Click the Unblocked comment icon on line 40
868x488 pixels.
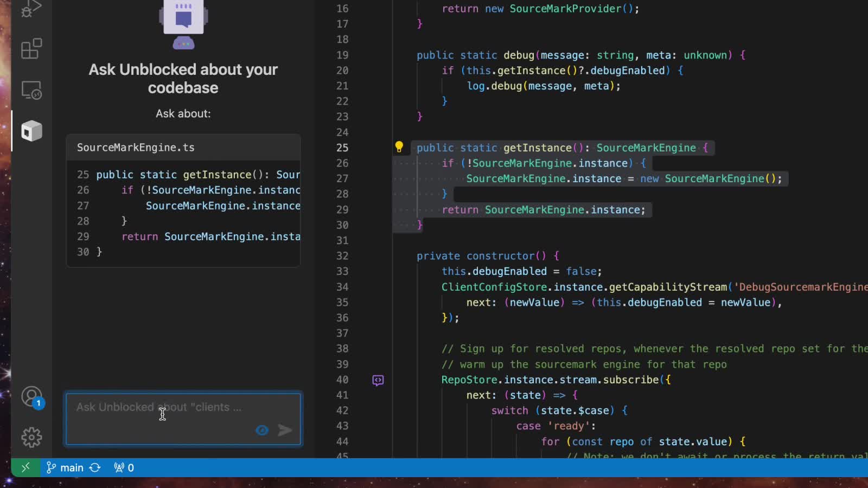[378, 380]
